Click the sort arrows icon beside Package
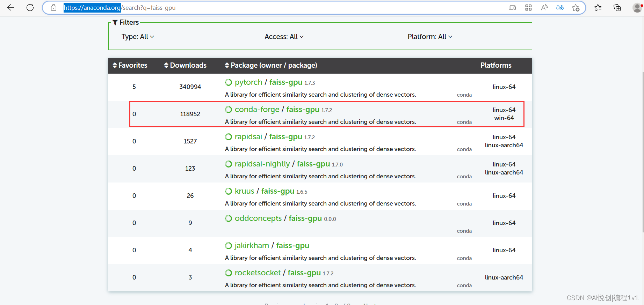This screenshot has height=305, width=644. tap(227, 65)
